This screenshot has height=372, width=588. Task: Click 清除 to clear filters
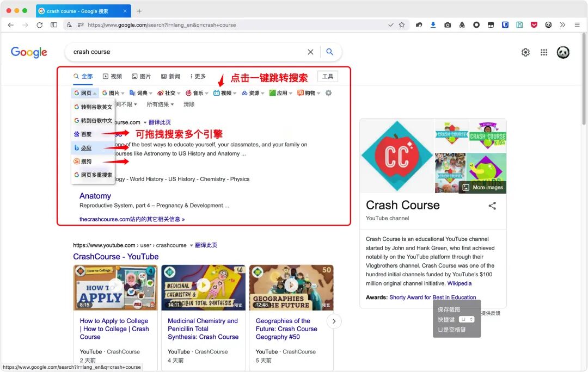[189, 104]
